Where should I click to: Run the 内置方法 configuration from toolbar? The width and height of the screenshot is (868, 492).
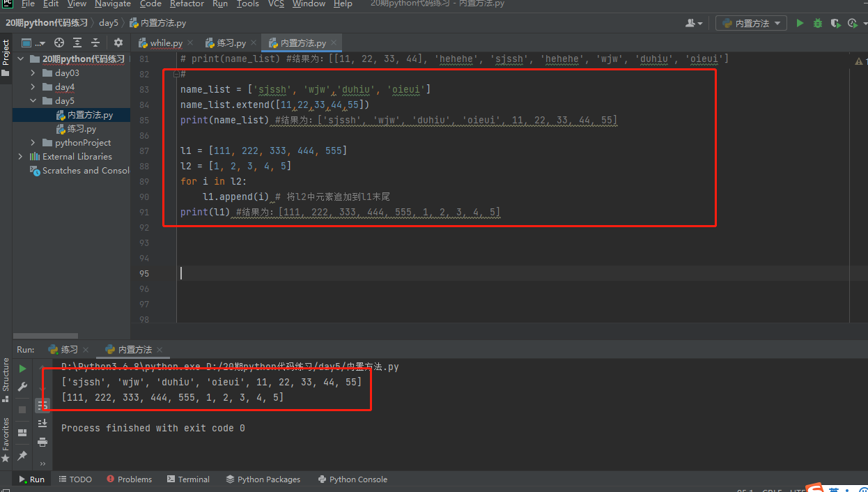(800, 23)
